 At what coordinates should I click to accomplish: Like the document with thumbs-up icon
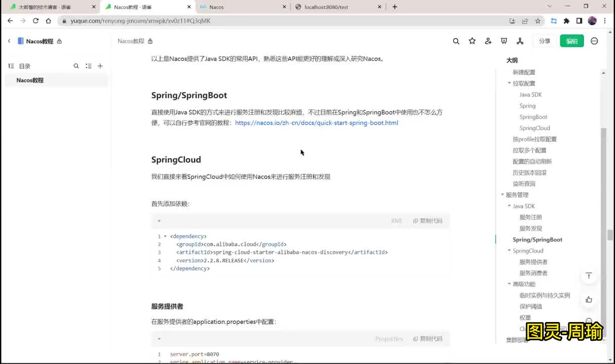(x=589, y=299)
